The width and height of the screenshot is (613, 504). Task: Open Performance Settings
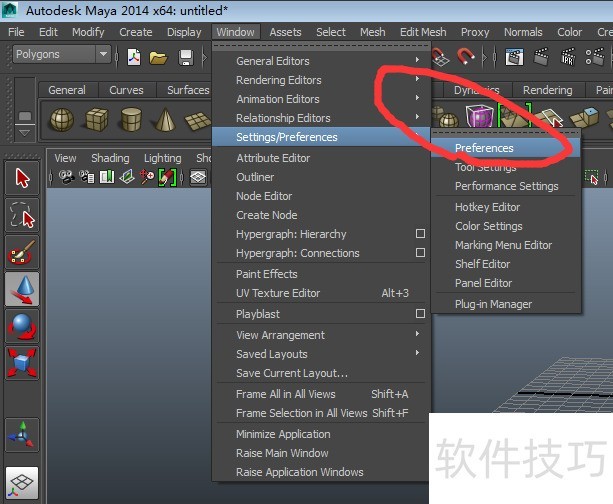tap(507, 186)
